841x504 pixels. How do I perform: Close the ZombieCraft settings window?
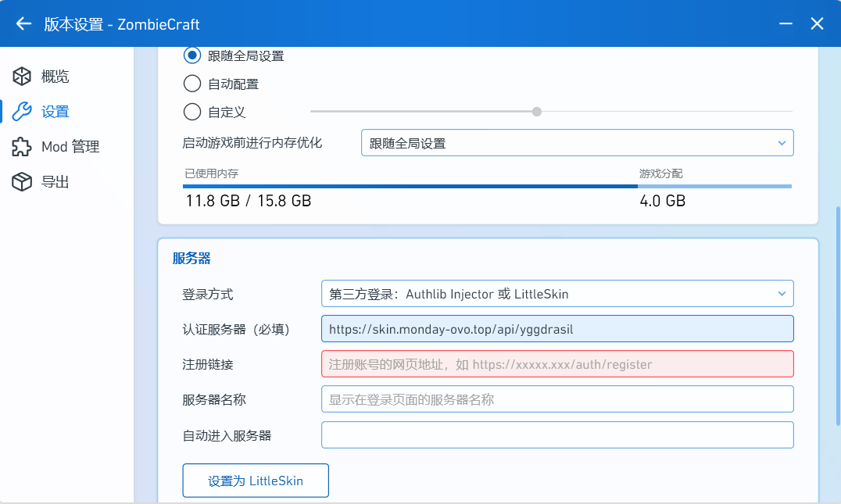(x=817, y=23)
